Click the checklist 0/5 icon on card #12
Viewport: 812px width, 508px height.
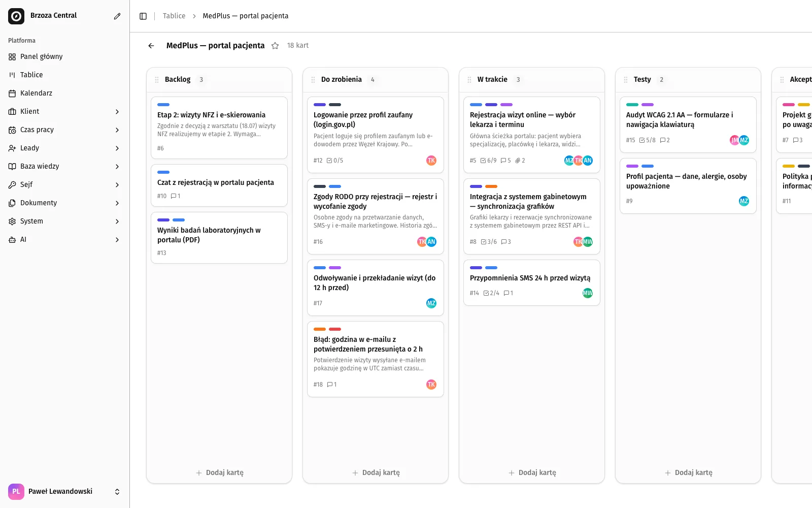329,161
